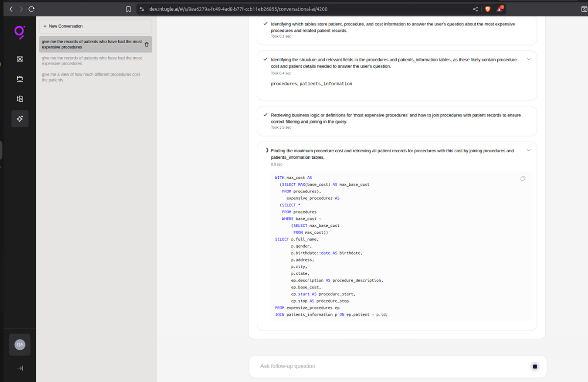588x382 pixels.
Task: Click the Intugle logo in the sidebar
Action: click(20, 32)
